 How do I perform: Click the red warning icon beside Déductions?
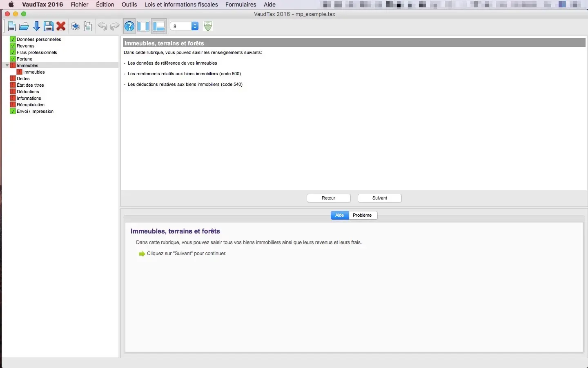[13, 92]
